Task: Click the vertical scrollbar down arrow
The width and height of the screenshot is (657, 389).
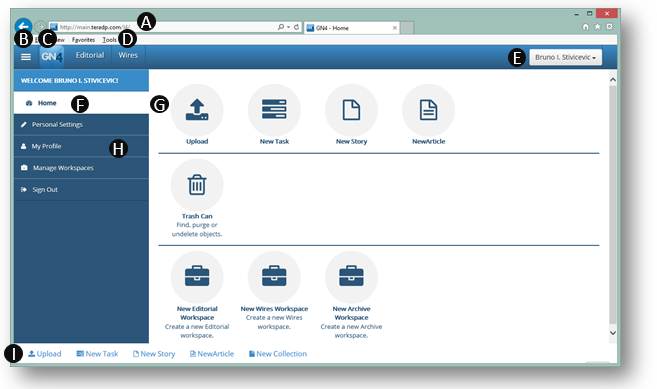Action: tap(613, 333)
